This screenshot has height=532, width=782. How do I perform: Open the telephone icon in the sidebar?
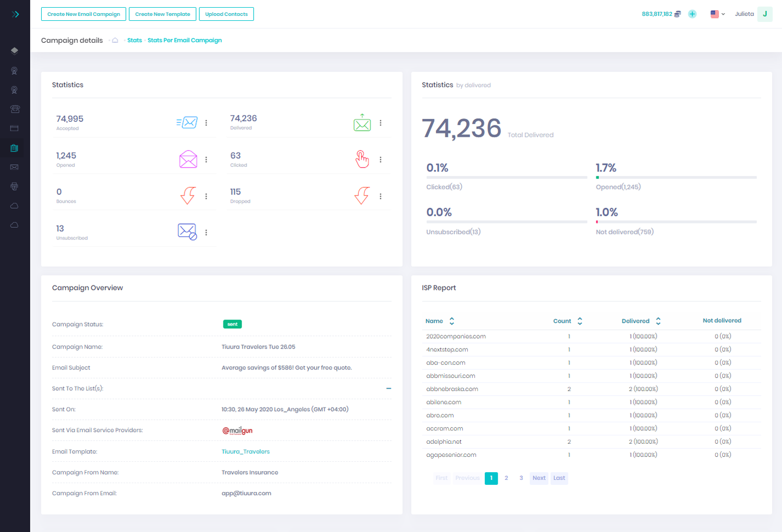click(14, 109)
